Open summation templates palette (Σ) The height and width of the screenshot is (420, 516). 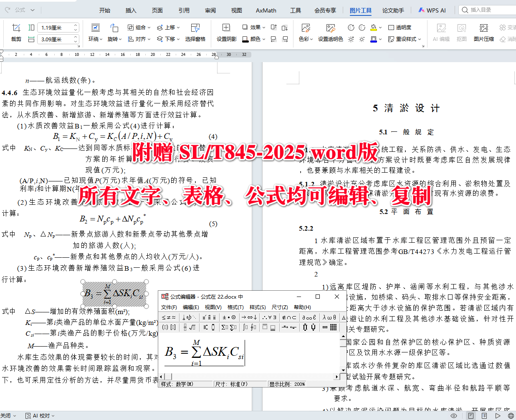229,327
